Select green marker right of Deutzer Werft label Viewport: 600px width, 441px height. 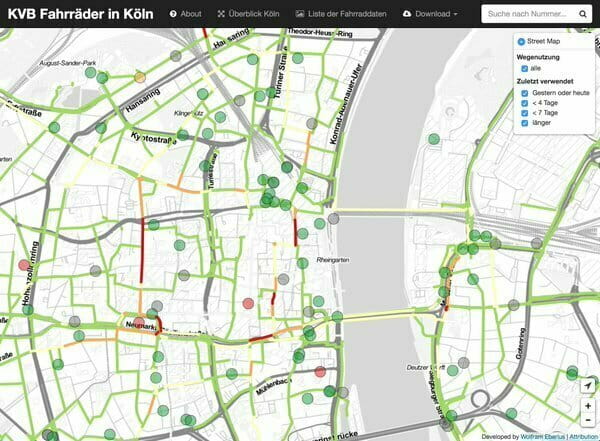(452, 371)
